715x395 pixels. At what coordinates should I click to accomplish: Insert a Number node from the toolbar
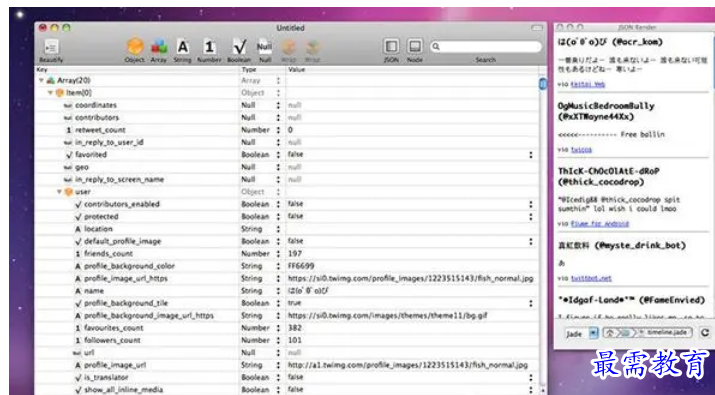click(209, 47)
